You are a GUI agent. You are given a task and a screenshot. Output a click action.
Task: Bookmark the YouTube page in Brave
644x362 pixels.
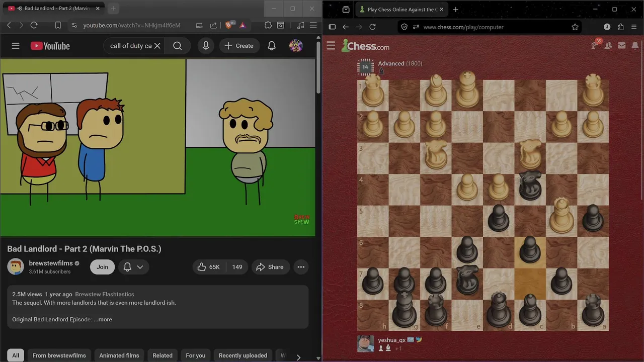[x=58, y=25]
